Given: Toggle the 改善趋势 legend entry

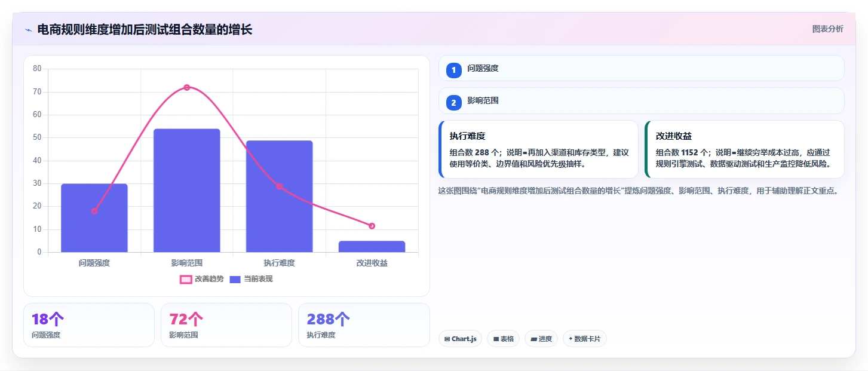Looking at the screenshot, I should pyautogui.click(x=202, y=279).
